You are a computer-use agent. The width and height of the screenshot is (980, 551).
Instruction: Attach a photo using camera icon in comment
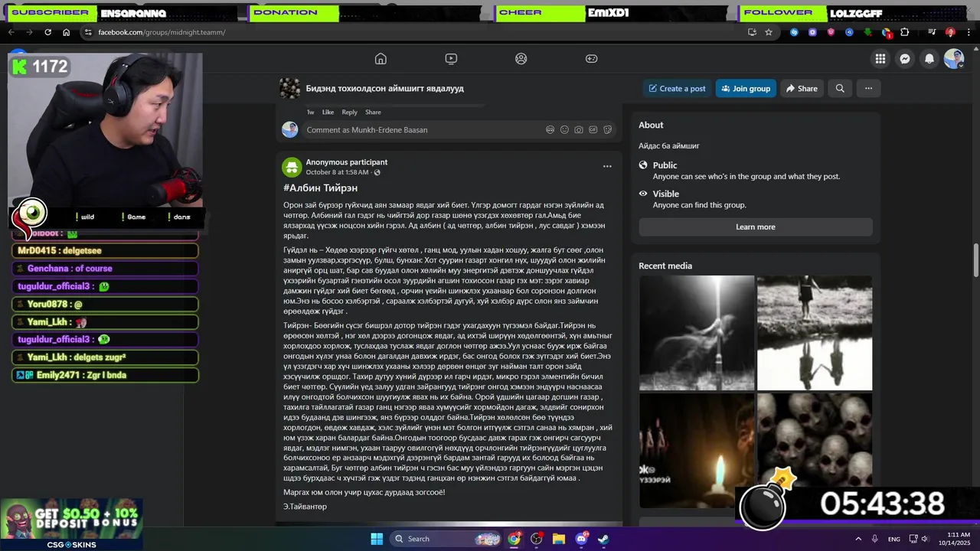click(579, 130)
